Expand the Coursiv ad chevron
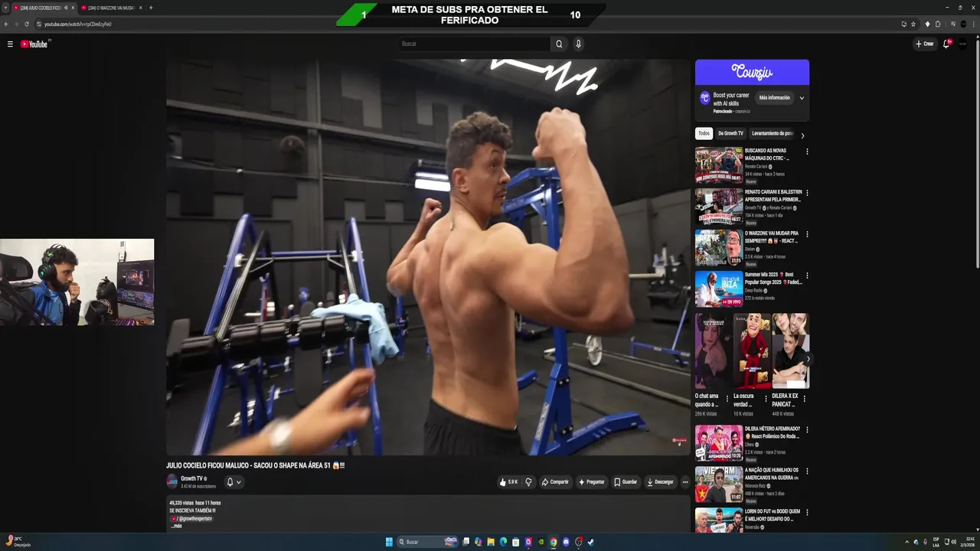This screenshot has width=980, height=551. click(x=802, y=98)
